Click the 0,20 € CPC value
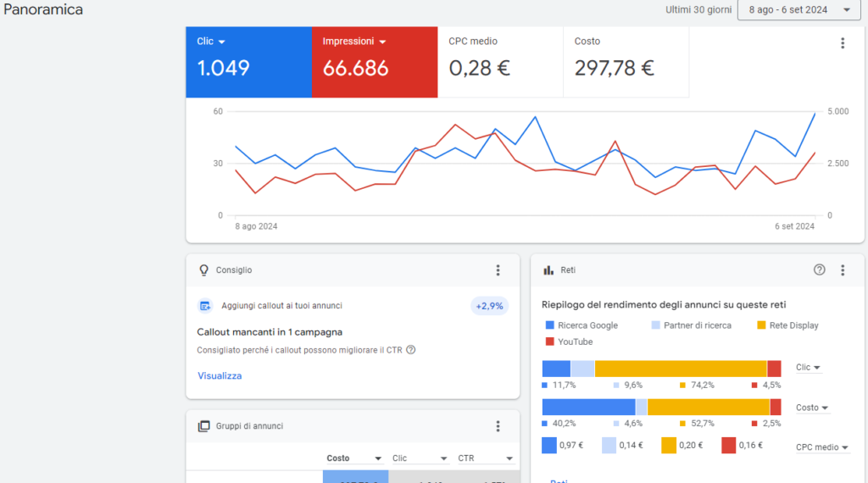This screenshot has width=868, height=483. pos(691,445)
